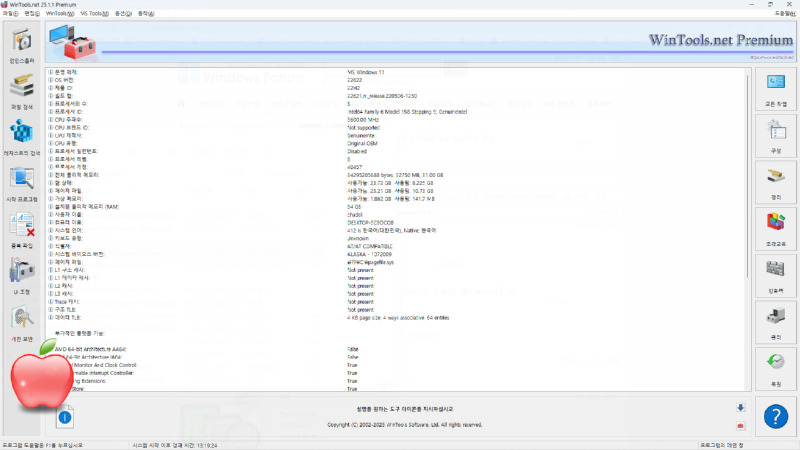Screen dimensions: 800x450
Task: Open help with the blue question mark button
Action: pyautogui.click(x=776, y=417)
